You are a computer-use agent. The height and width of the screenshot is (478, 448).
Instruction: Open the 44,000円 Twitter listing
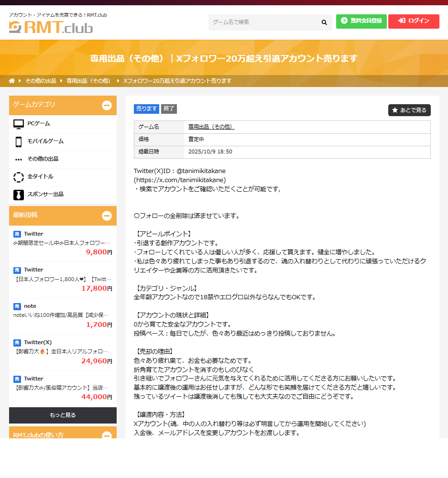coord(63,388)
